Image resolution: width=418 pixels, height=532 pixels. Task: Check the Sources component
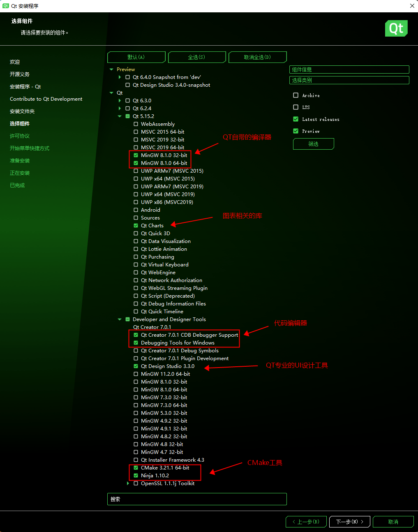coord(136,218)
